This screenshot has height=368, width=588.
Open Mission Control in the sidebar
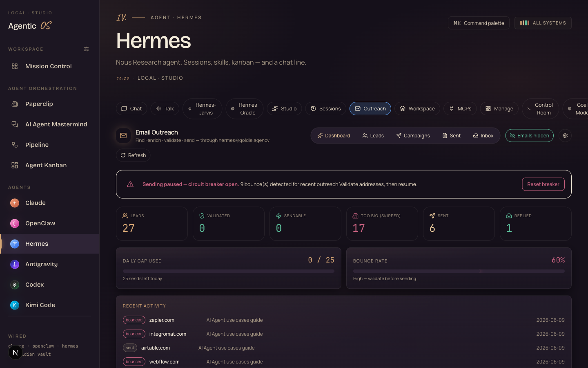point(49,66)
